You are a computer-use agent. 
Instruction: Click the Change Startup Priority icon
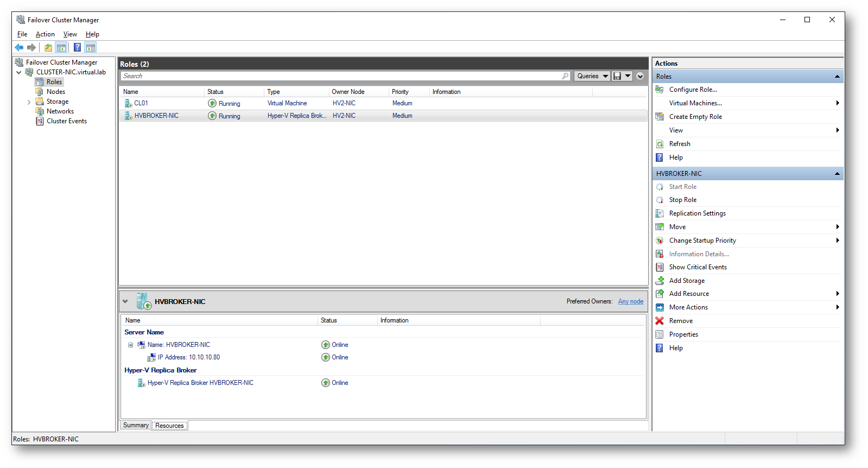(x=660, y=241)
